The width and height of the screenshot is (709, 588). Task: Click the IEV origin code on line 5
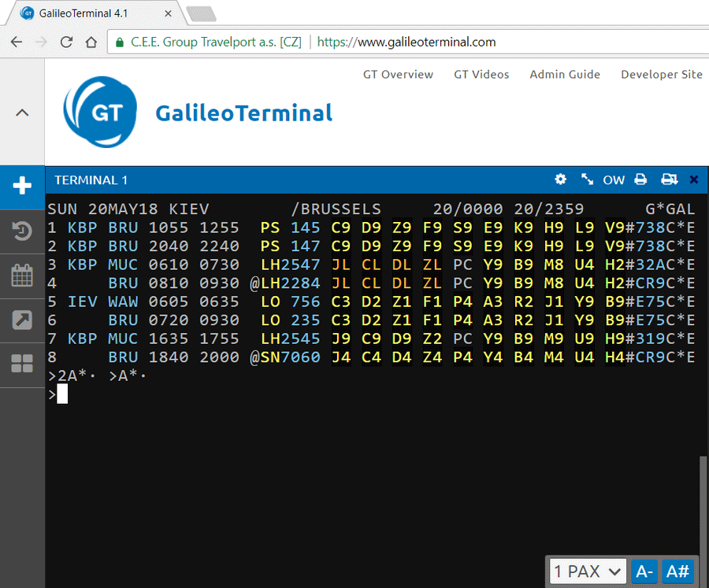coord(82,301)
